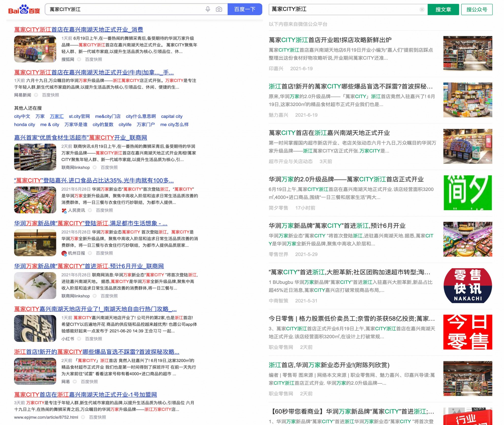
Task: Click related search 万家汇
Action: click(57, 116)
